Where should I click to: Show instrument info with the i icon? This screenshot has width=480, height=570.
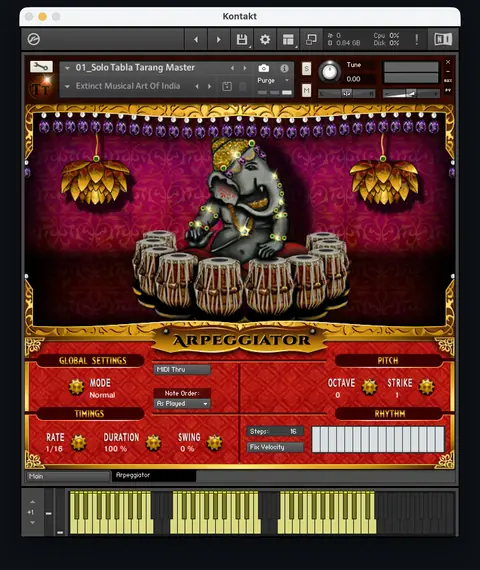pyautogui.click(x=284, y=68)
